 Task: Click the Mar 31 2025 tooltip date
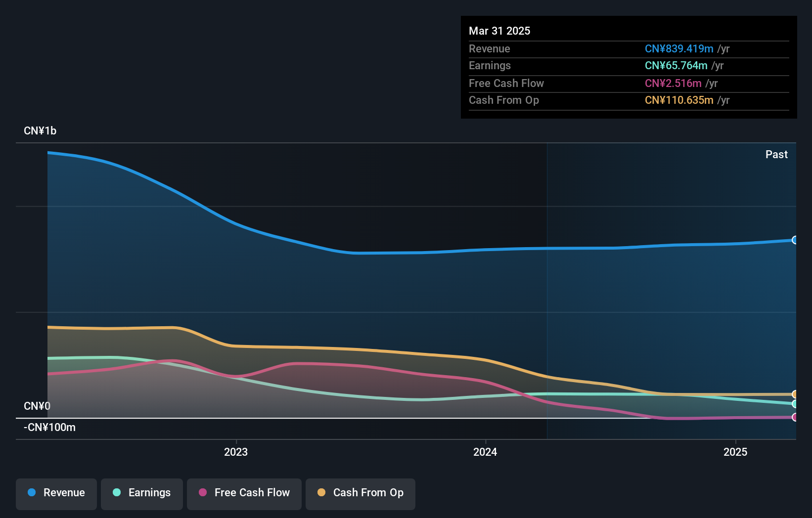[499, 31]
